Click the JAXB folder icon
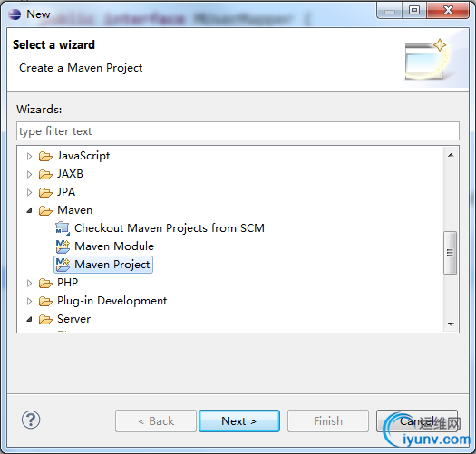 [45, 174]
